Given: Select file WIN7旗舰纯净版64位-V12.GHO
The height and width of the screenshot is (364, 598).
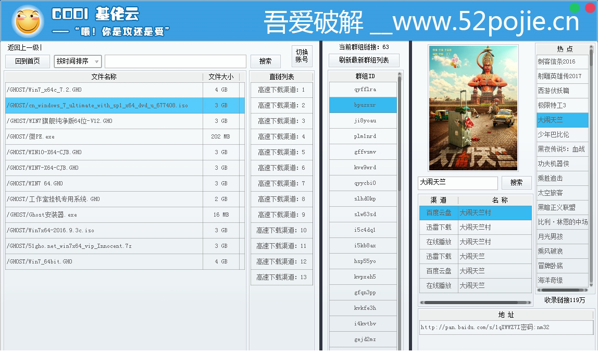Looking at the screenshot, I should [x=124, y=121].
